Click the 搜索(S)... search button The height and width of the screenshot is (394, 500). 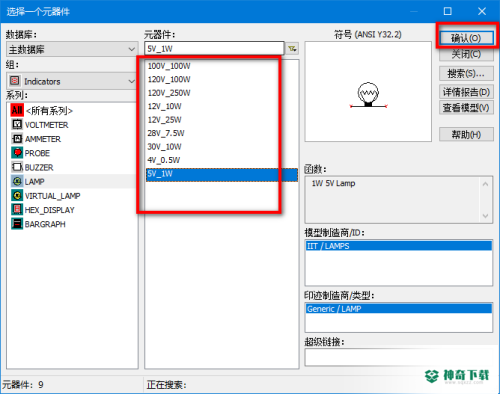pyautogui.click(x=466, y=73)
